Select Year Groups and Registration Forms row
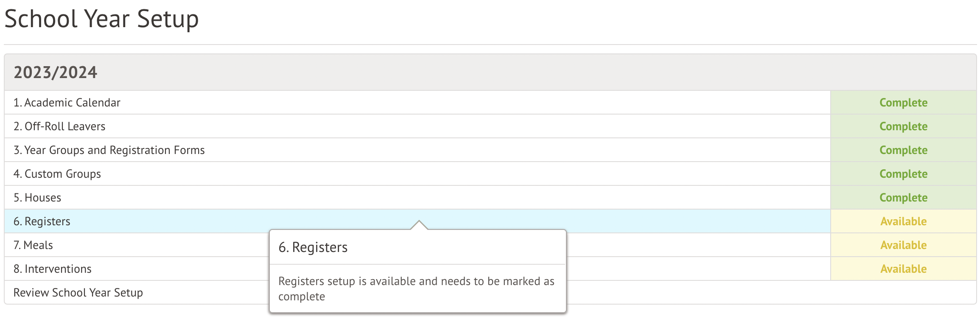Viewport: 980px width, 319px height. tap(109, 150)
